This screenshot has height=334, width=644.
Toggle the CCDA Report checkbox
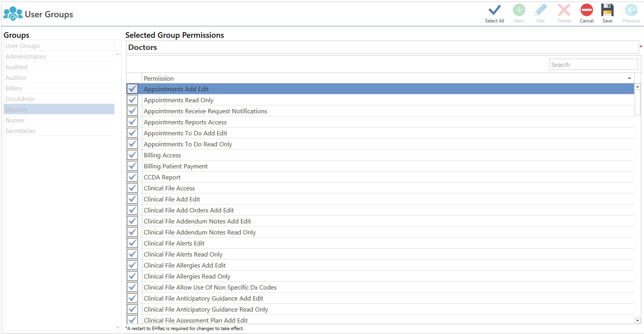(132, 177)
